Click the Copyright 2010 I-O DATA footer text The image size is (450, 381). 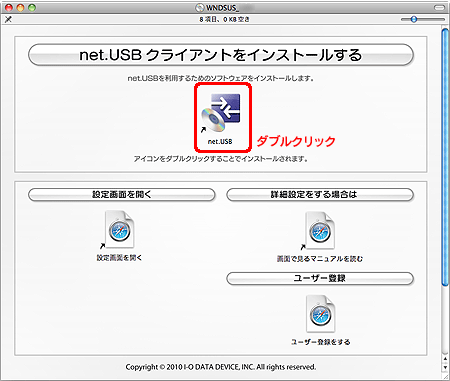[x=221, y=367]
